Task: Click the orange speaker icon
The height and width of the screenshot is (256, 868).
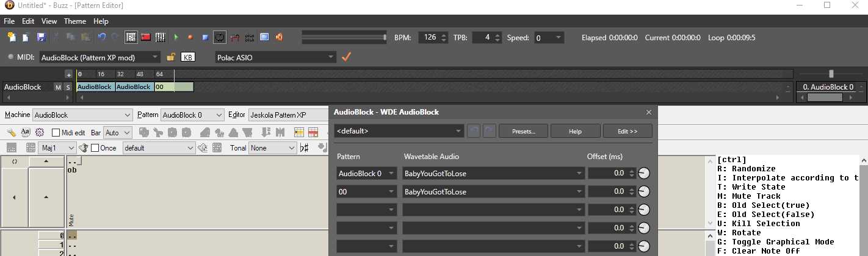Action: point(279,37)
